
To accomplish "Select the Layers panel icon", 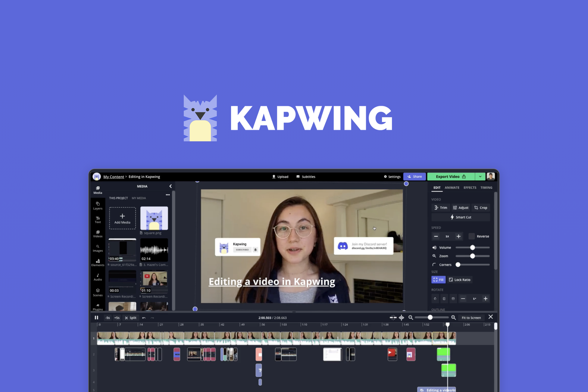I will click(x=98, y=206).
